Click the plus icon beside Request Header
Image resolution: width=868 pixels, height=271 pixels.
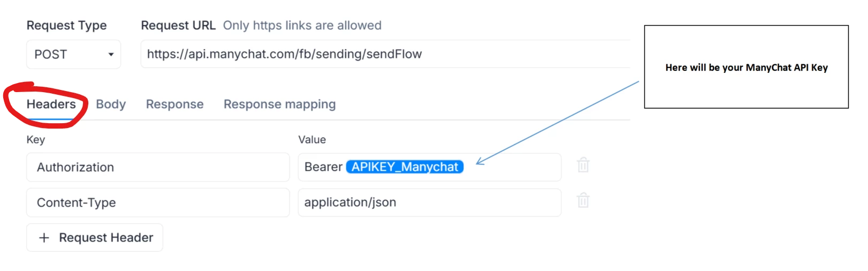click(44, 238)
